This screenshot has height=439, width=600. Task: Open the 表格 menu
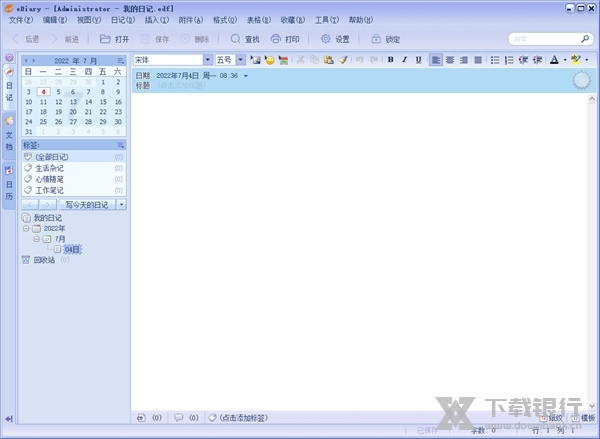coord(259,20)
